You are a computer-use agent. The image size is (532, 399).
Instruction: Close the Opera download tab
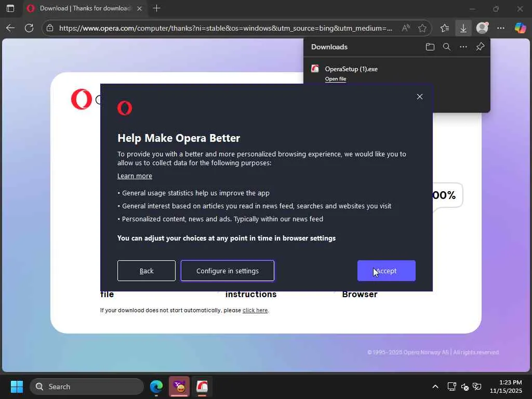(139, 8)
